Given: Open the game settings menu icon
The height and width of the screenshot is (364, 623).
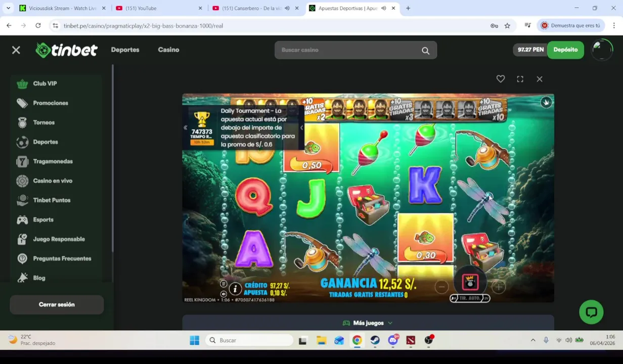Looking at the screenshot, I should tap(224, 284).
